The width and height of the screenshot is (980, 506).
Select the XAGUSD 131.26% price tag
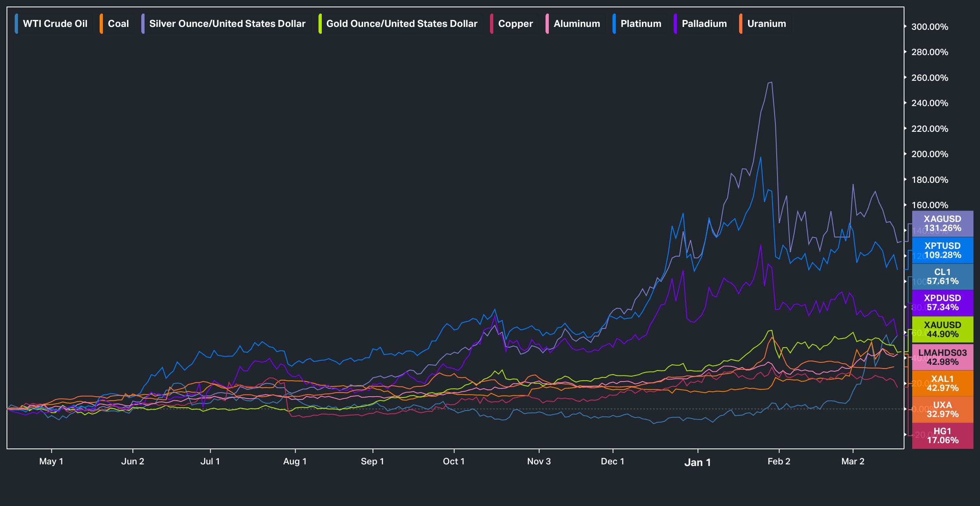942,224
